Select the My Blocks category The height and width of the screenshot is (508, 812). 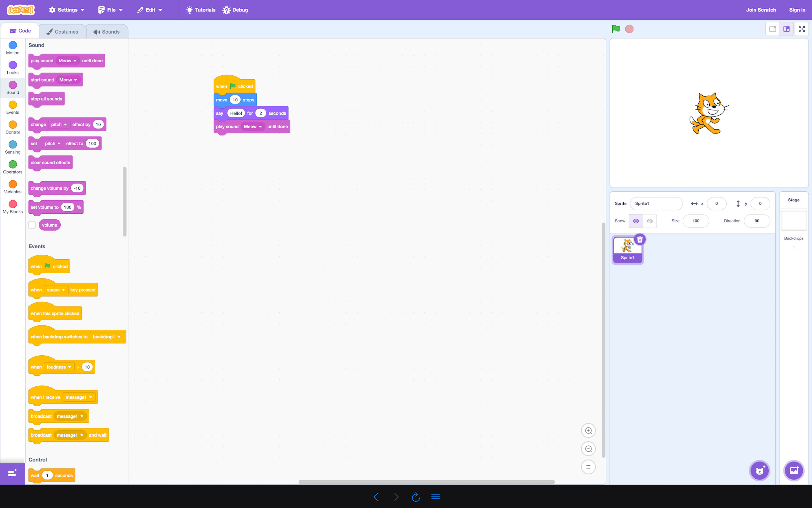pyautogui.click(x=13, y=207)
